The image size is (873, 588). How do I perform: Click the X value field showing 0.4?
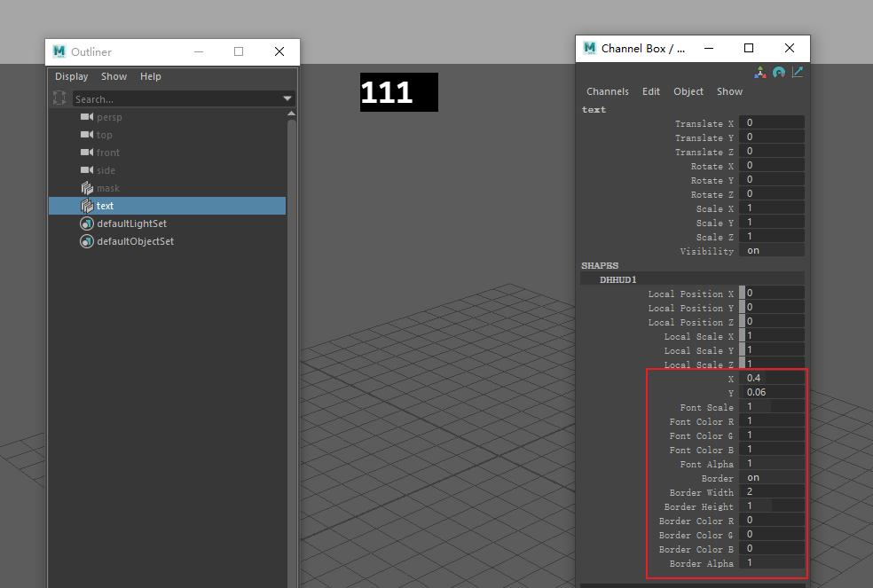click(772, 378)
